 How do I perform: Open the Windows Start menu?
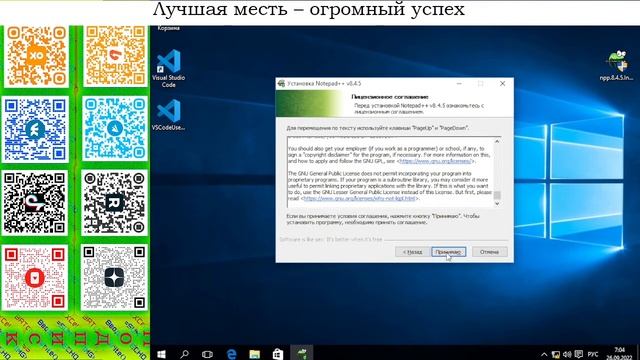coord(161,354)
